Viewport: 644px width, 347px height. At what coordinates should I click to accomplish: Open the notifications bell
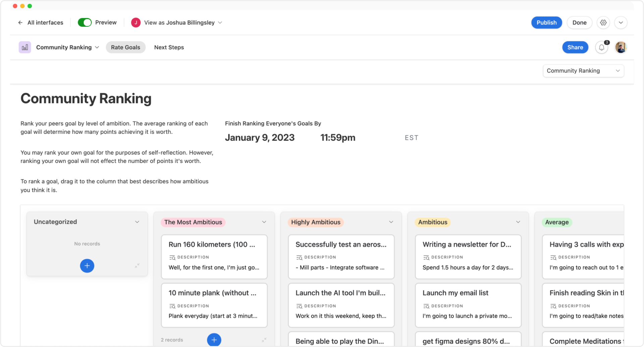click(x=602, y=48)
